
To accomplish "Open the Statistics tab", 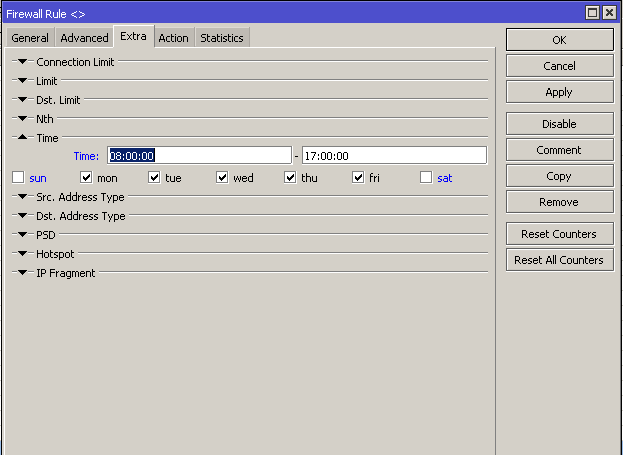I will [222, 38].
